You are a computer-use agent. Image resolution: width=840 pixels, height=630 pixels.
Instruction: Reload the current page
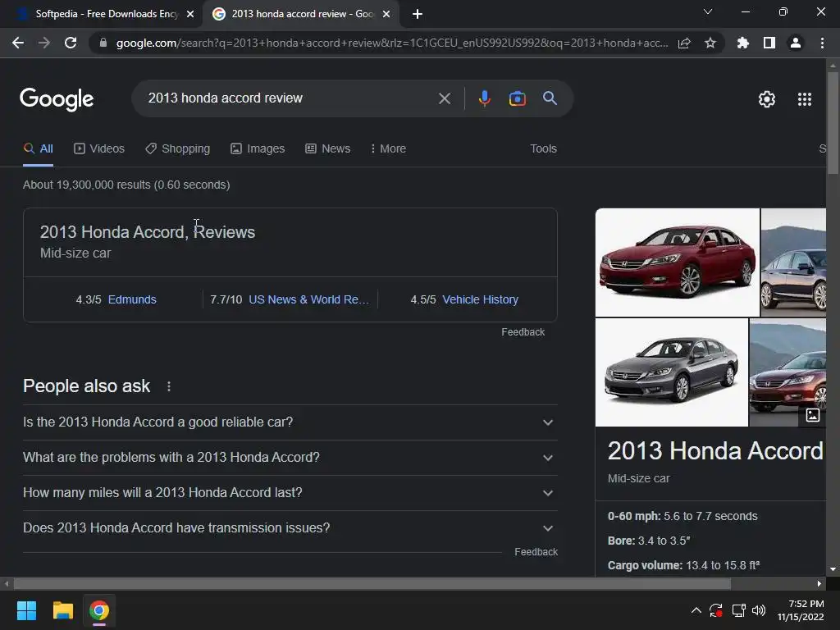pos(71,43)
